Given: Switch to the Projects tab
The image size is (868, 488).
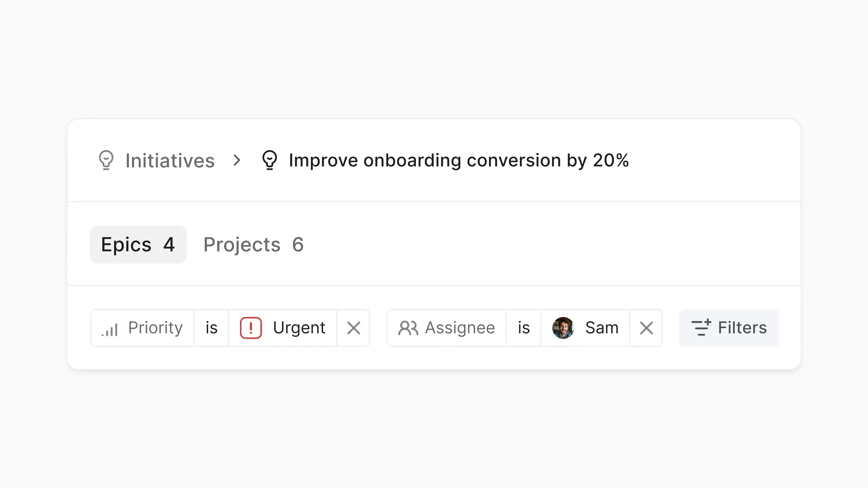Looking at the screenshot, I should (x=253, y=244).
